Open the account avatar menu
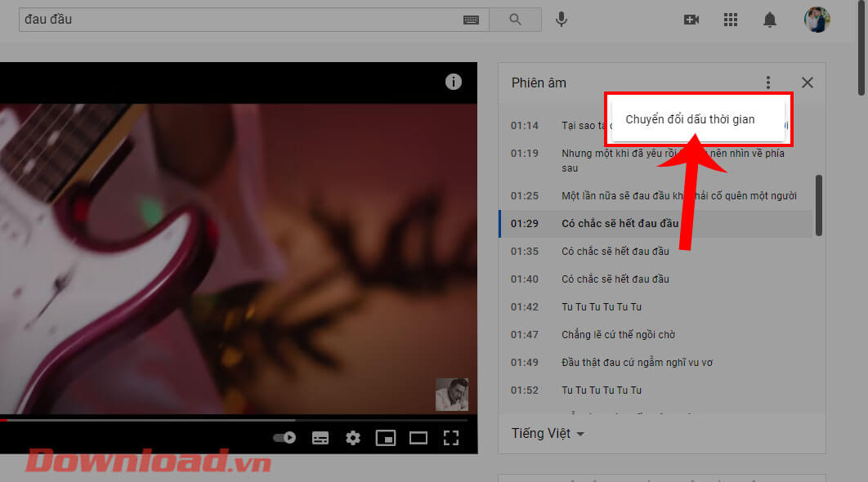 click(817, 20)
